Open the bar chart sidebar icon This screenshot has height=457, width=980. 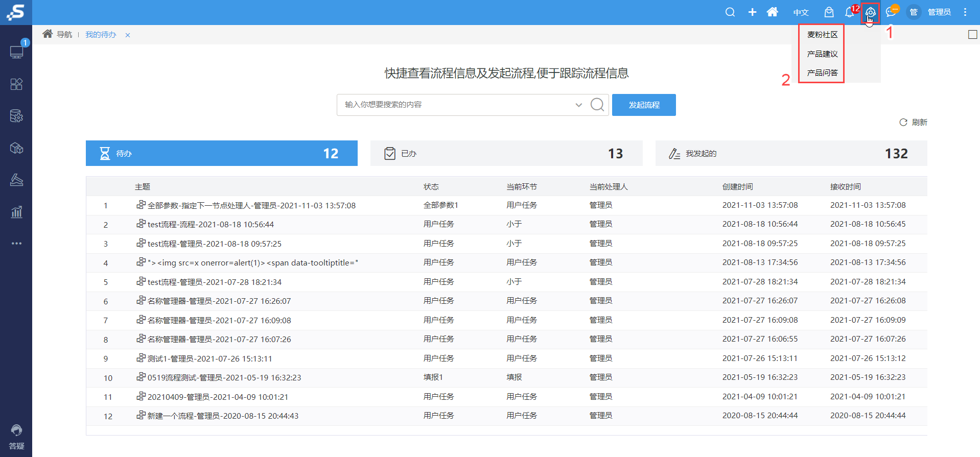coord(16,212)
